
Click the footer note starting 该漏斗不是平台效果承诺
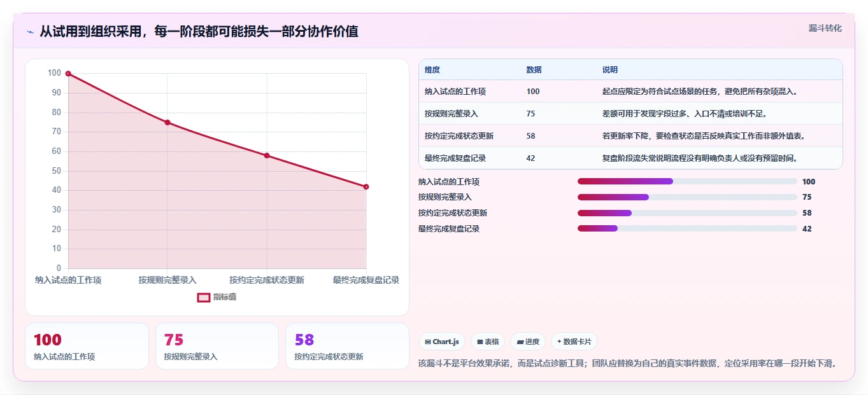[627, 364]
